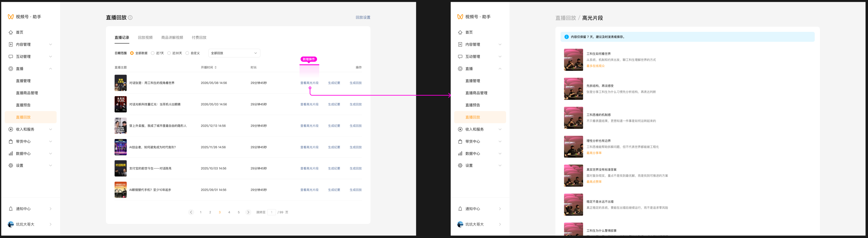Click the 互动管理 chat icon in 直播回放 window

click(11, 57)
